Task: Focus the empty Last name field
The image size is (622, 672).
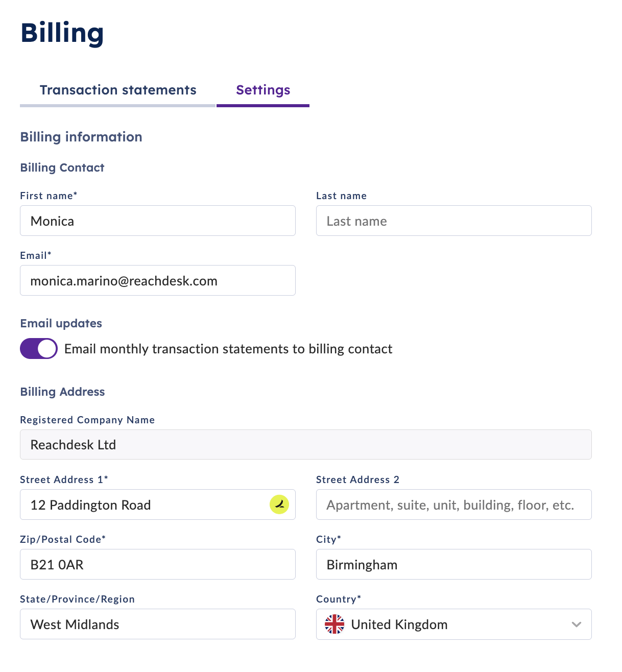Action: pos(453,221)
